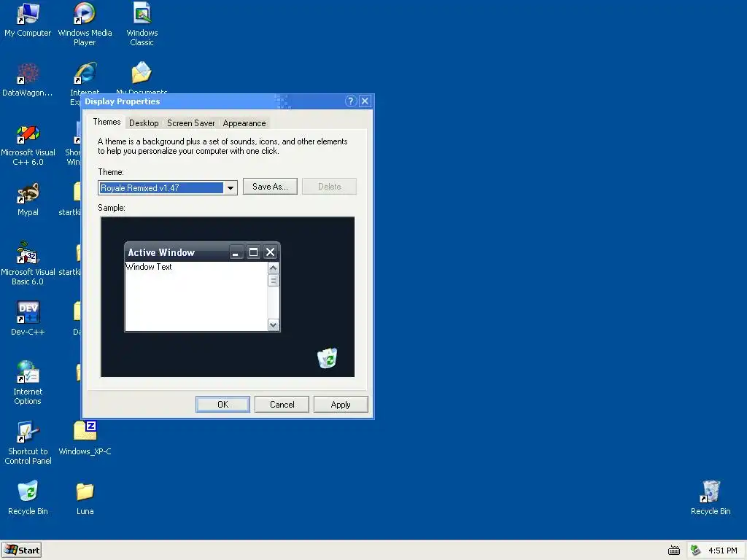Click the Apply button
The width and height of the screenshot is (747, 560).
(x=341, y=404)
